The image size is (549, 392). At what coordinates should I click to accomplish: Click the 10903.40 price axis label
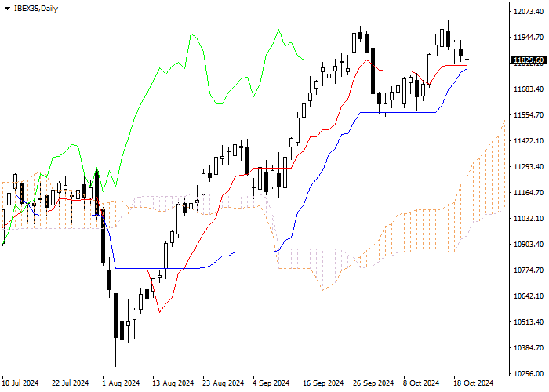(529, 245)
